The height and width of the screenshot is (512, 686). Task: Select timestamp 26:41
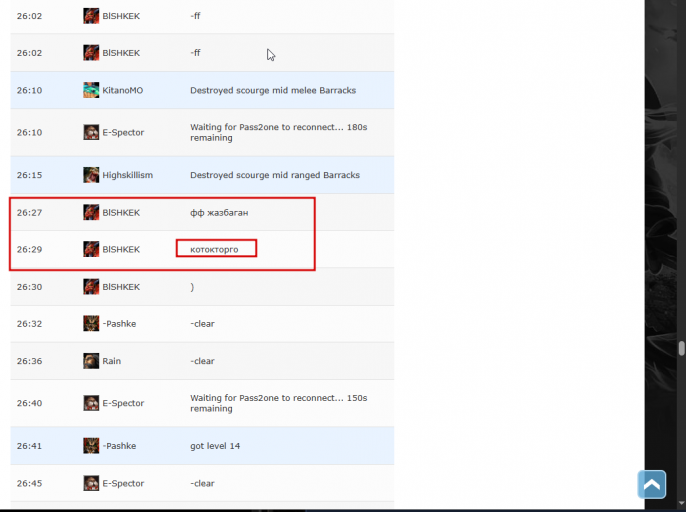[29, 446]
